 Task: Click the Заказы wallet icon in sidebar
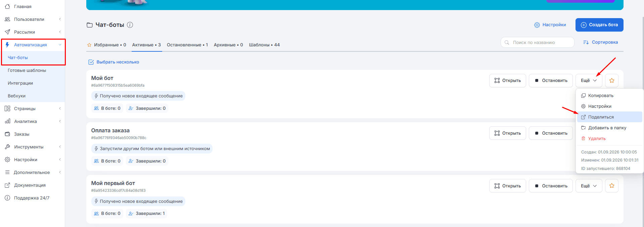[7, 134]
